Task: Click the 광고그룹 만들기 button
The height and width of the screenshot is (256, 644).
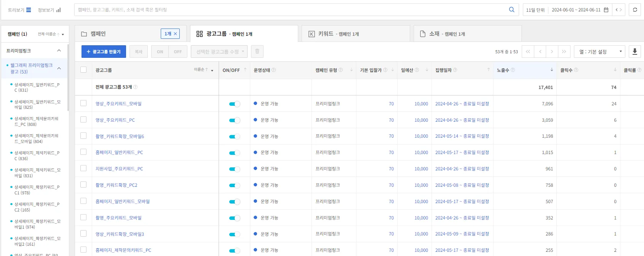Action: [x=104, y=52]
